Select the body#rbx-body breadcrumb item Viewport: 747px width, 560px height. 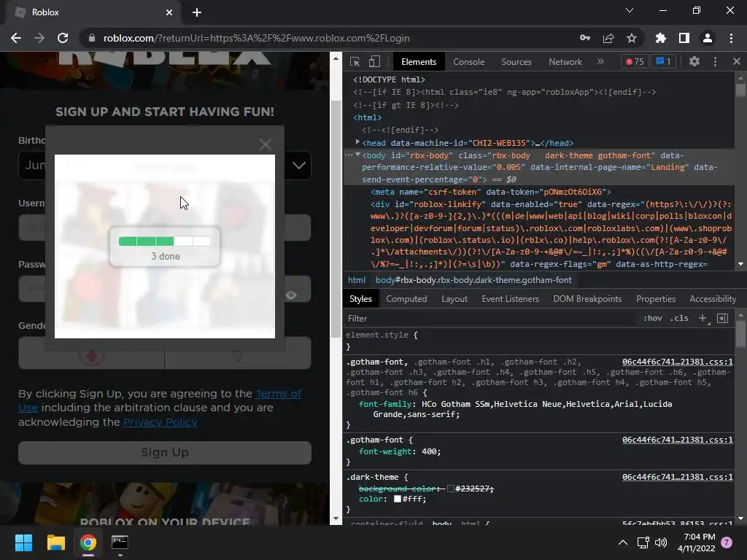(473, 280)
